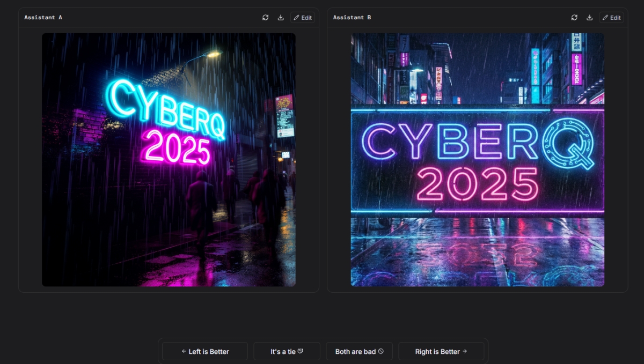Download Assistant A's generated image
Image resolution: width=644 pixels, height=364 pixels.
click(x=280, y=18)
